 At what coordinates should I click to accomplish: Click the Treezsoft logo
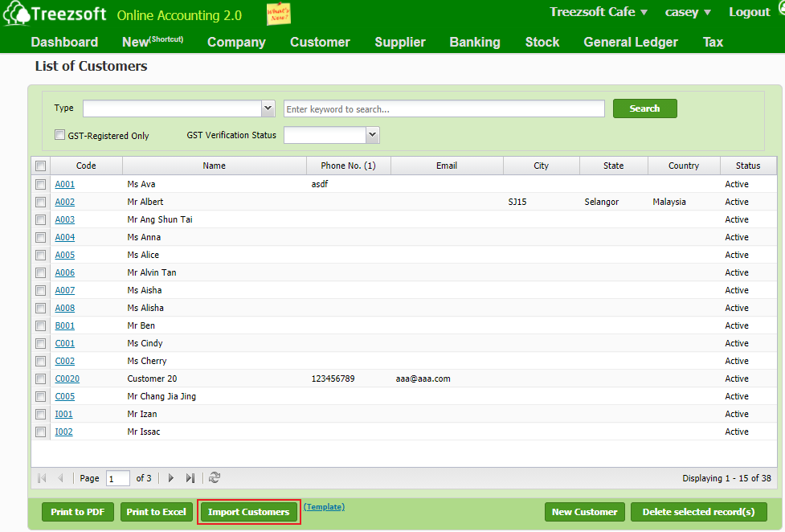(x=56, y=13)
